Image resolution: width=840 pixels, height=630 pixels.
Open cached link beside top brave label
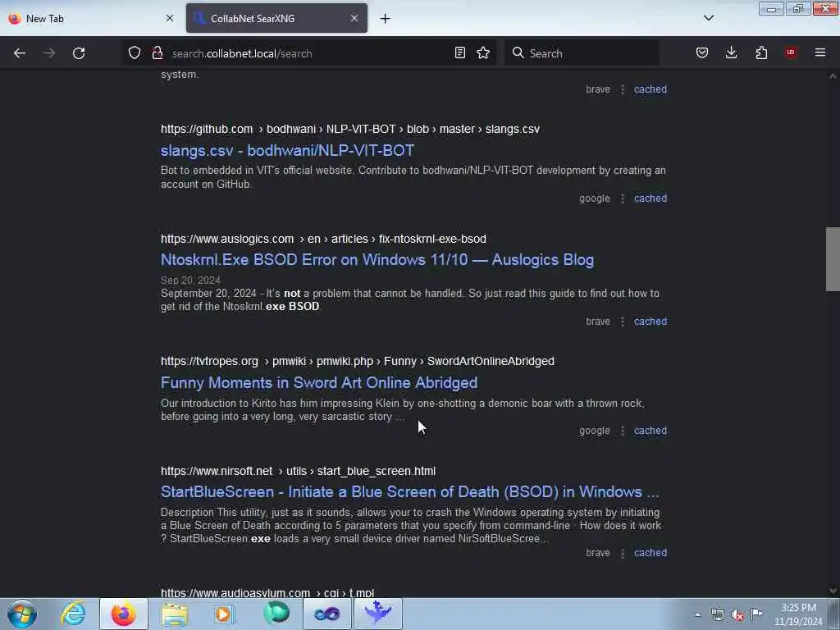651,89
